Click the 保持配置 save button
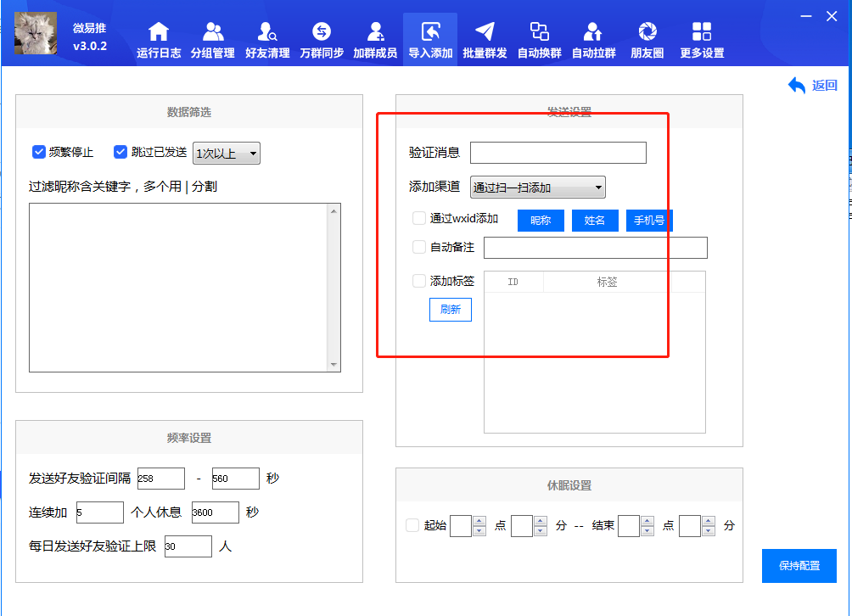Screen dimensions: 852x616 [x=799, y=566]
